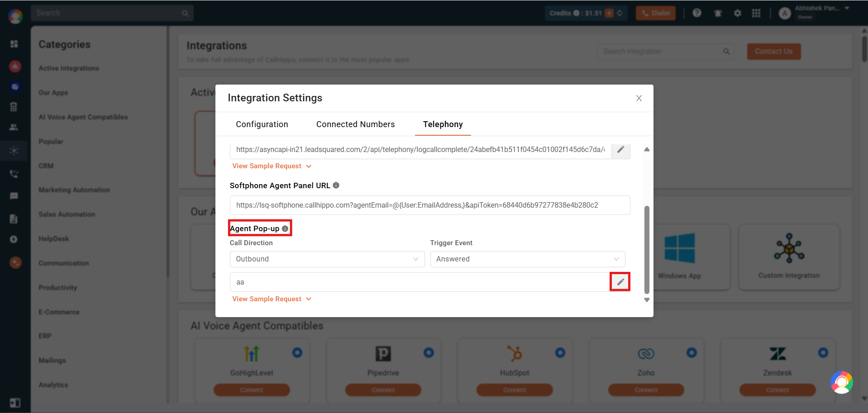Connect the Zoho integration
This screenshot has height=413, width=868.
point(646,390)
